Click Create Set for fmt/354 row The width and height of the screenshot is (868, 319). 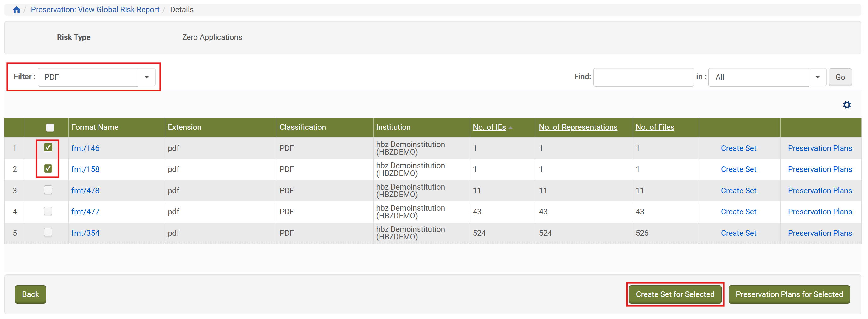[x=738, y=233]
